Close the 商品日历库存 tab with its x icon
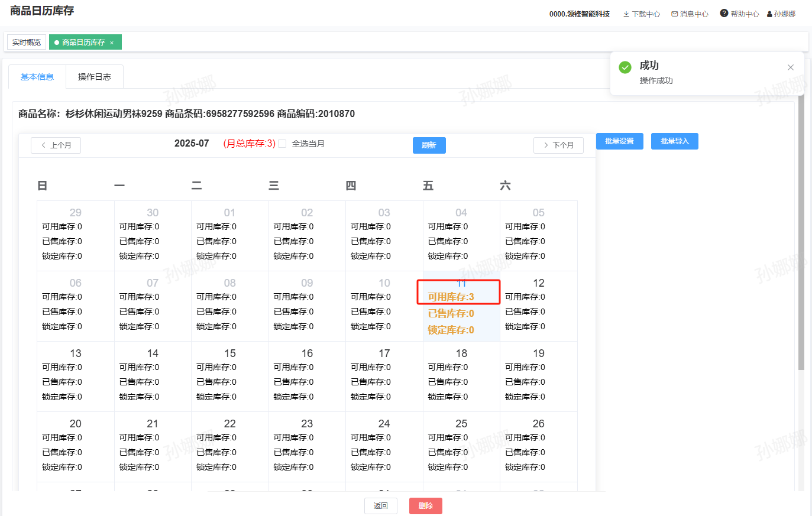The image size is (812, 516). tap(112, 43)
